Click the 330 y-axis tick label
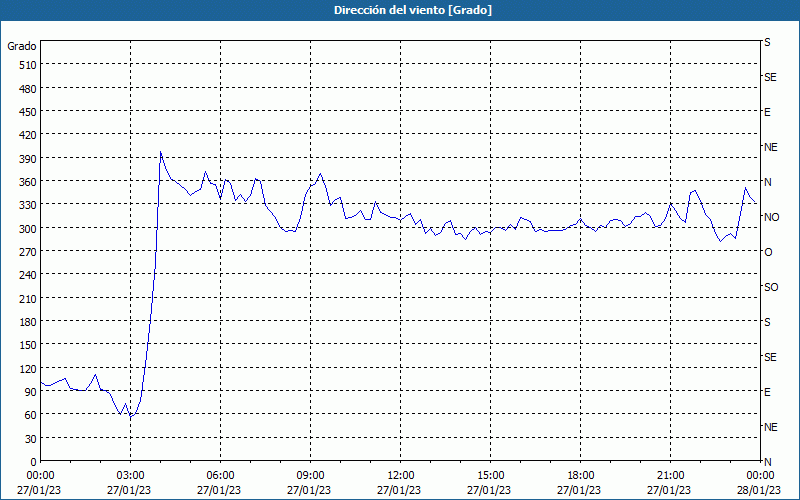The image size is (800, 500). point(28,205)
